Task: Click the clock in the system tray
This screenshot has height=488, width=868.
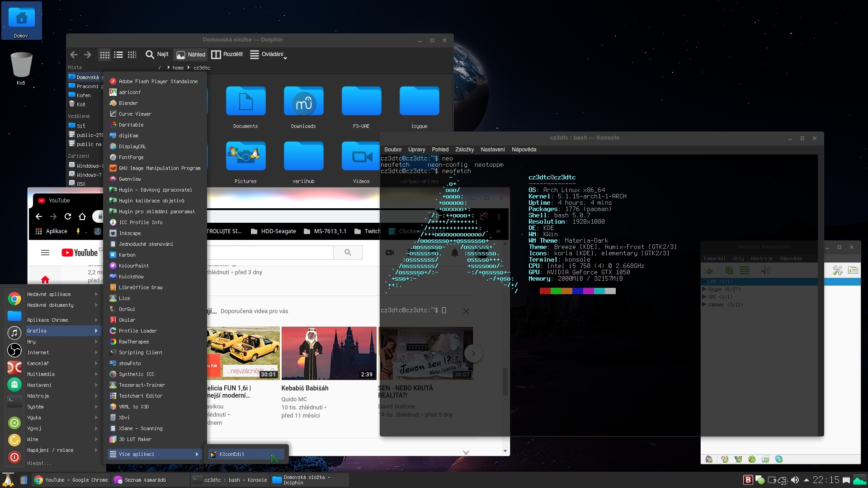Action: [826, 480]
